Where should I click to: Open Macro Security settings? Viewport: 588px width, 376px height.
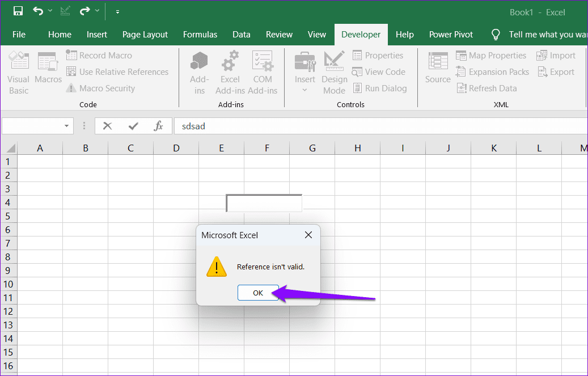(106, 88)
